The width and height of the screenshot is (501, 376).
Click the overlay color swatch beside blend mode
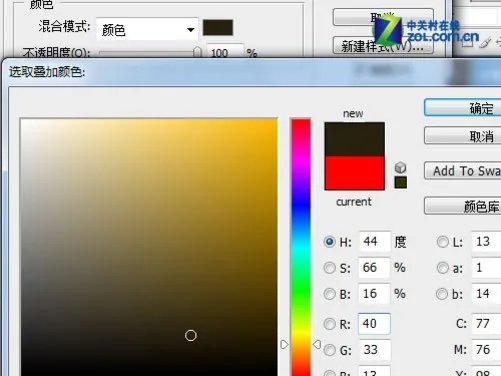218,28
